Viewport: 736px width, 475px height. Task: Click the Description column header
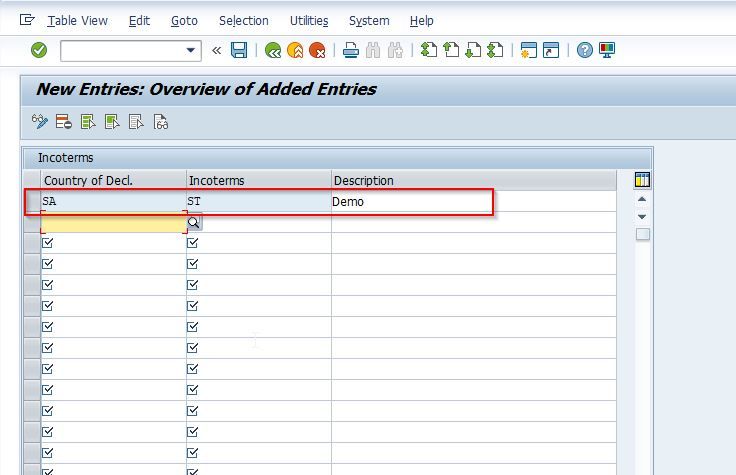pos(474,180)
